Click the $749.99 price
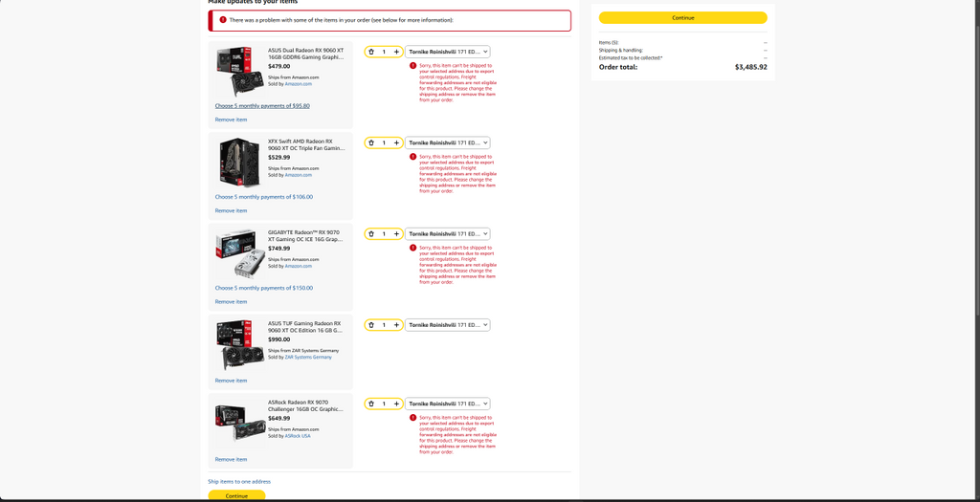The image size is (980, 502). [x=278, y=249]
